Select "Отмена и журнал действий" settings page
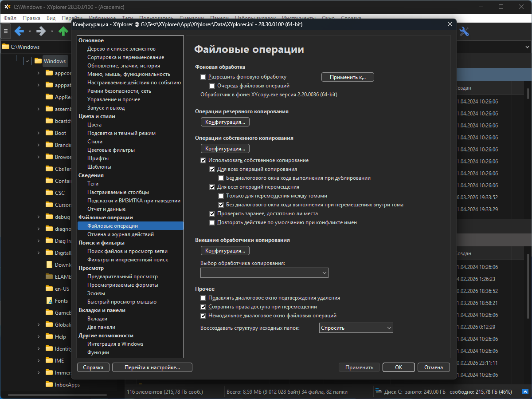 (x=121, y=234)
